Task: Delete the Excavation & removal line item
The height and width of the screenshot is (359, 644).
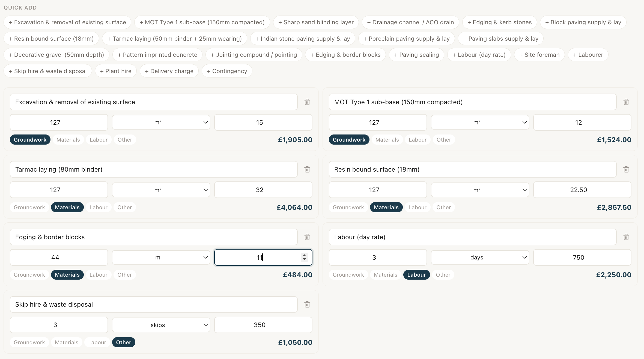Action: (307, 102)
